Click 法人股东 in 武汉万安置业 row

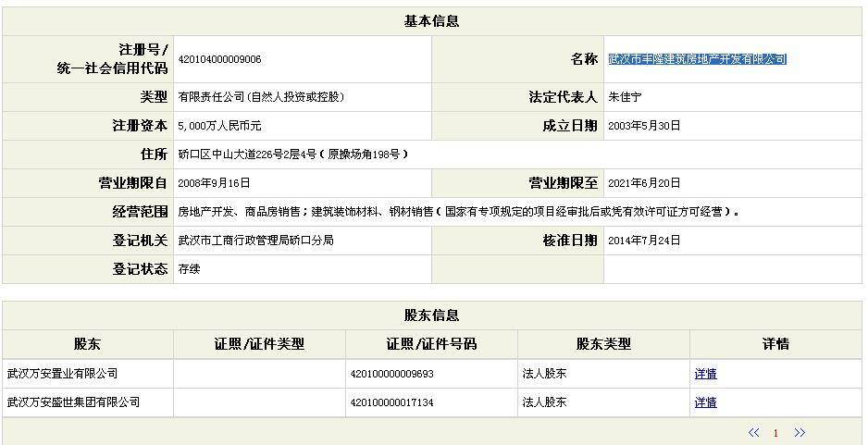544,374
